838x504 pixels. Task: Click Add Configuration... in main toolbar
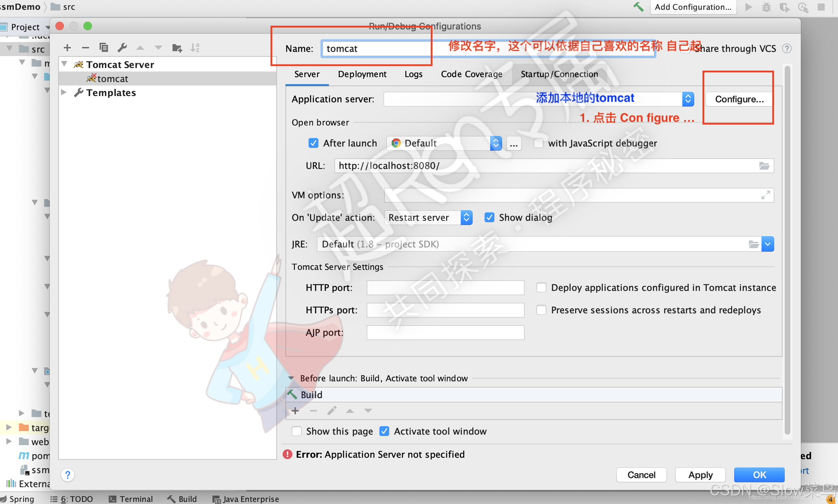pyautogui.click(x=693, y=7)
